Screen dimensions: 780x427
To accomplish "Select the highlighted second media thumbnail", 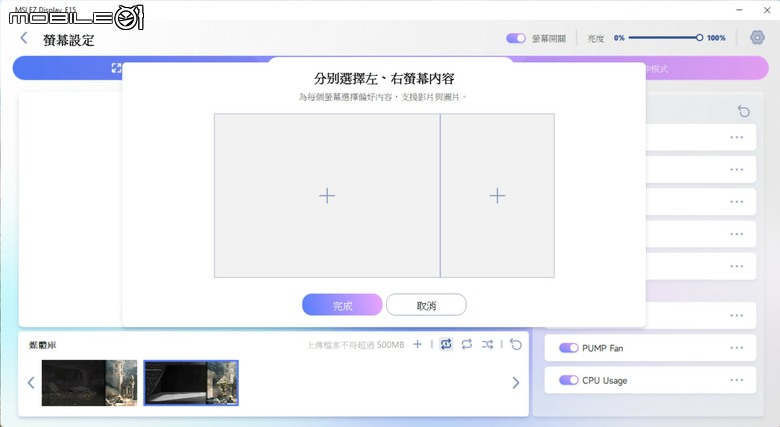I will [x=191, y=383].
